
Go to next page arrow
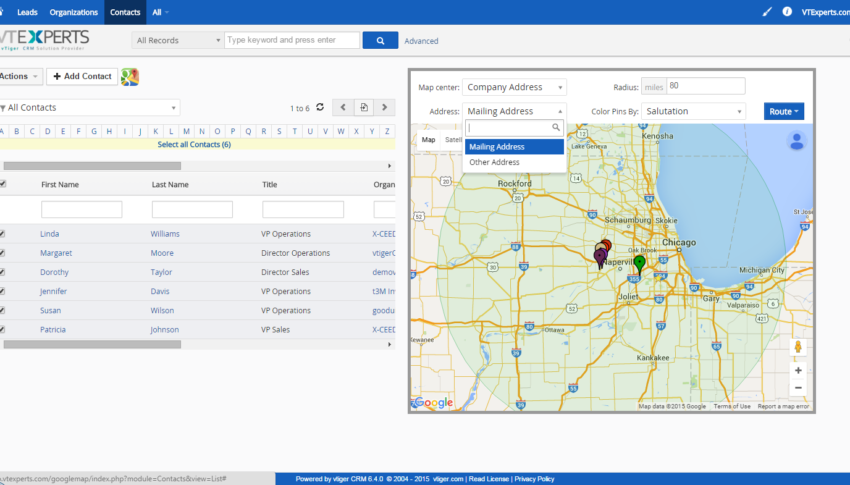coord(384,107)
